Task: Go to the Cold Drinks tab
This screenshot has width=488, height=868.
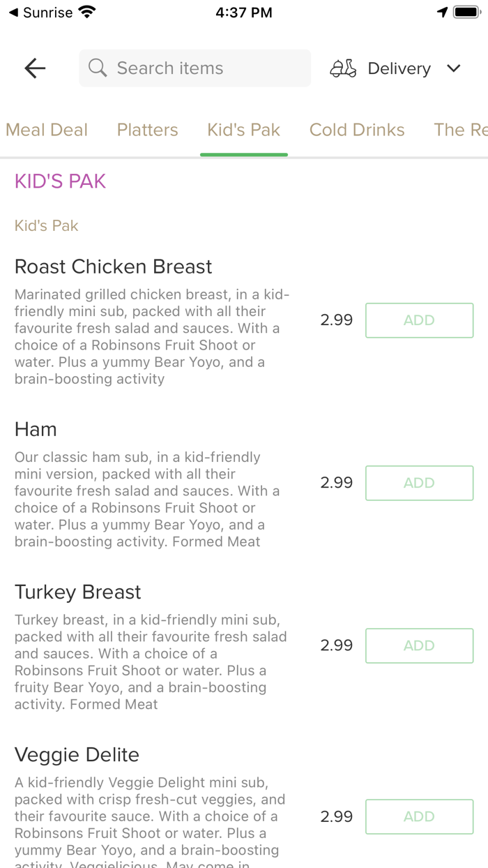Action: point(357,130)
